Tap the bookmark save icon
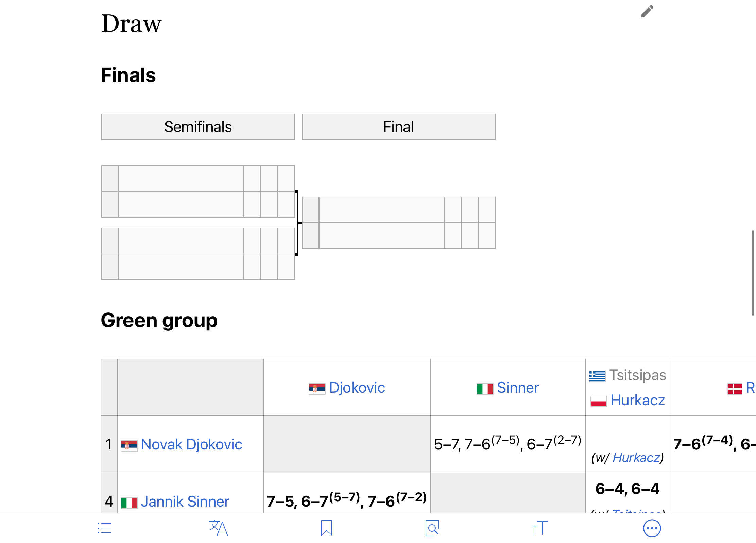Viewport: 756px width, 543px height. [x=327, y=528]
